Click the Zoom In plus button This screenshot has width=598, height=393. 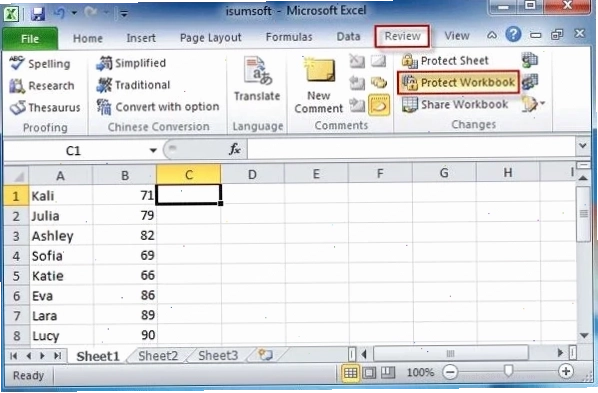pos(566,371)
